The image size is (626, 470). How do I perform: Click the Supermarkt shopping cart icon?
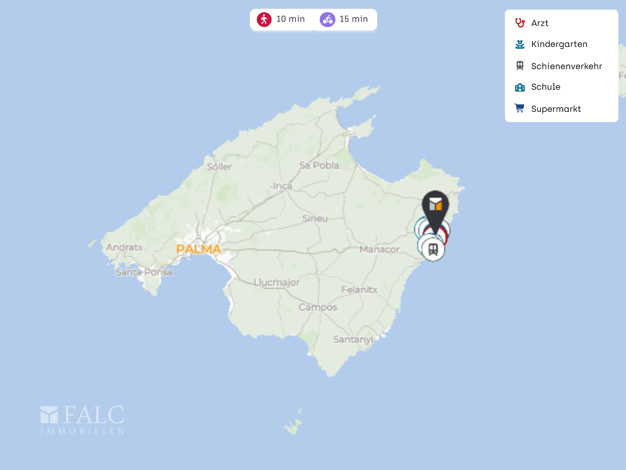[519, 108]
